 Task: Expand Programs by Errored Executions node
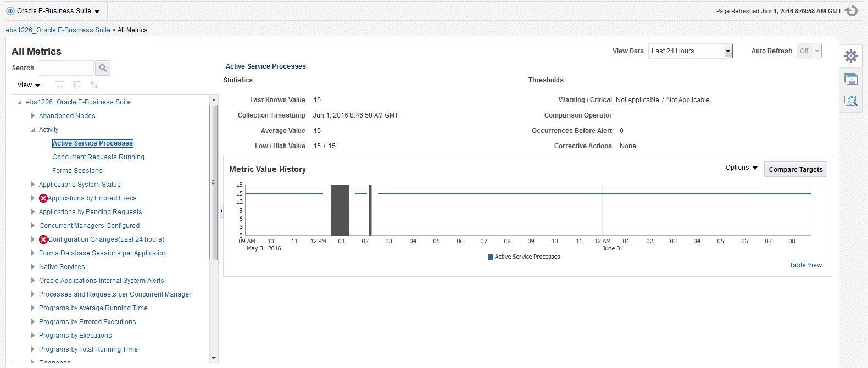pyautogui.click(x=33, y=322)
